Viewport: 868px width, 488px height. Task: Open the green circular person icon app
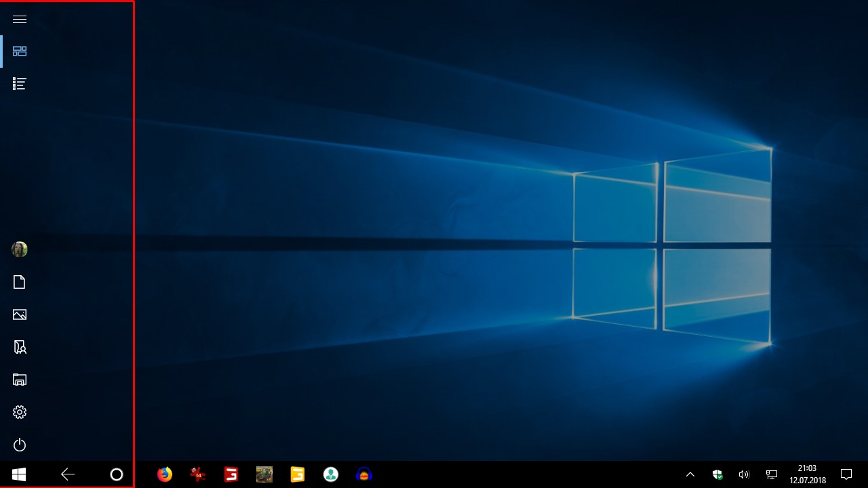click(x=330, y=474)
